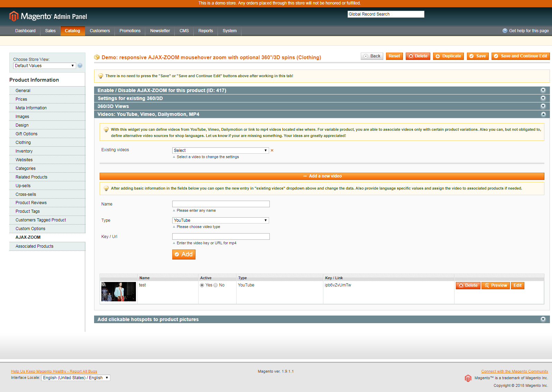Open the Related Products tab
The width and height of the screenshot is (552, 392).
(x=47, y=177)
